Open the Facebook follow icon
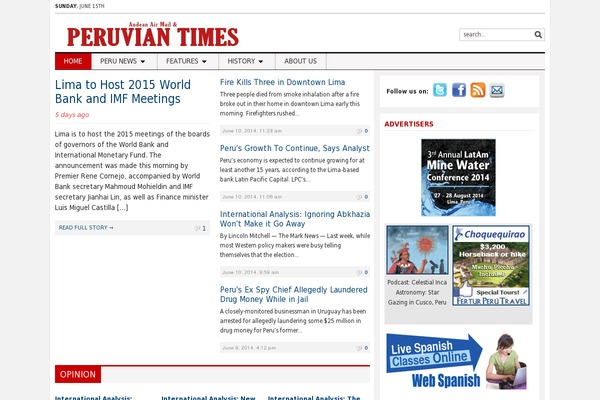Image resolution: width=600 pixels, height=400 pixels. (x=458, y=90)
